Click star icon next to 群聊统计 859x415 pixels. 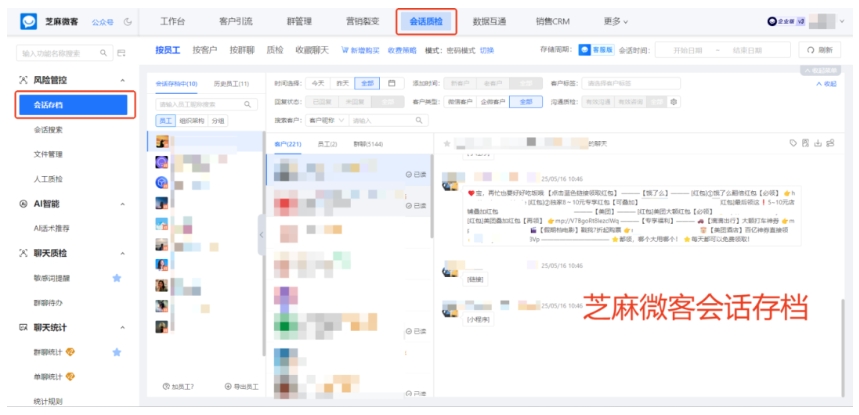coord(117,352)
